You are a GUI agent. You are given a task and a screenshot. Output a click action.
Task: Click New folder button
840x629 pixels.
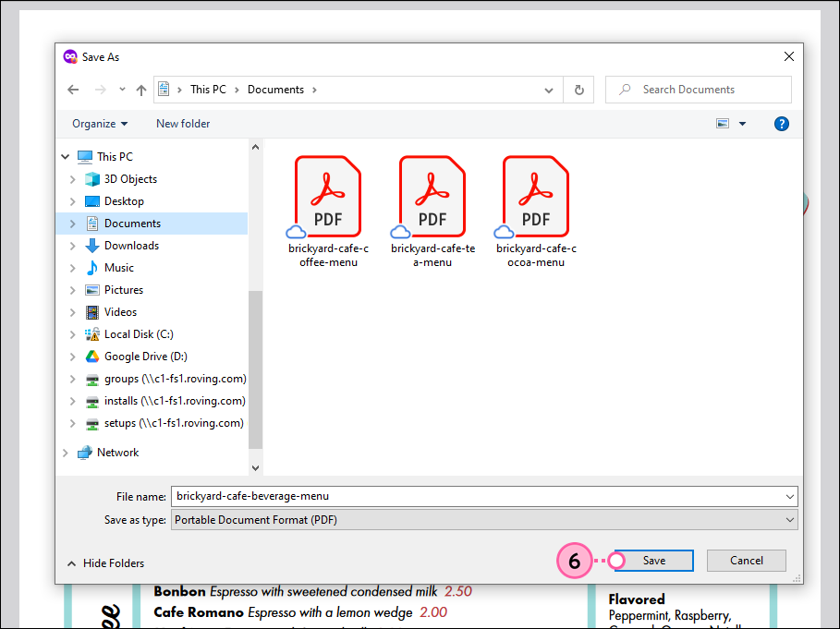(183, 124)
